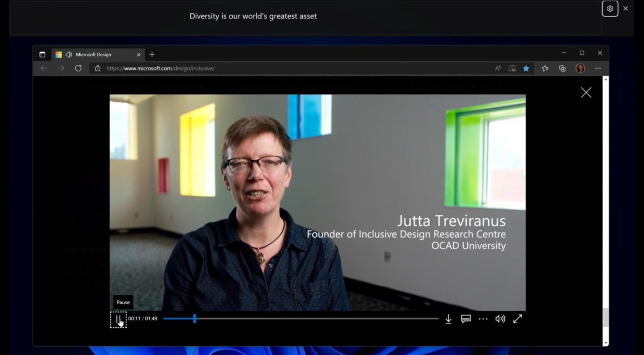The width and height of the screenshot is (644, 355).
Task: Toggle the favorite star for this page
Action: [526, 68]
